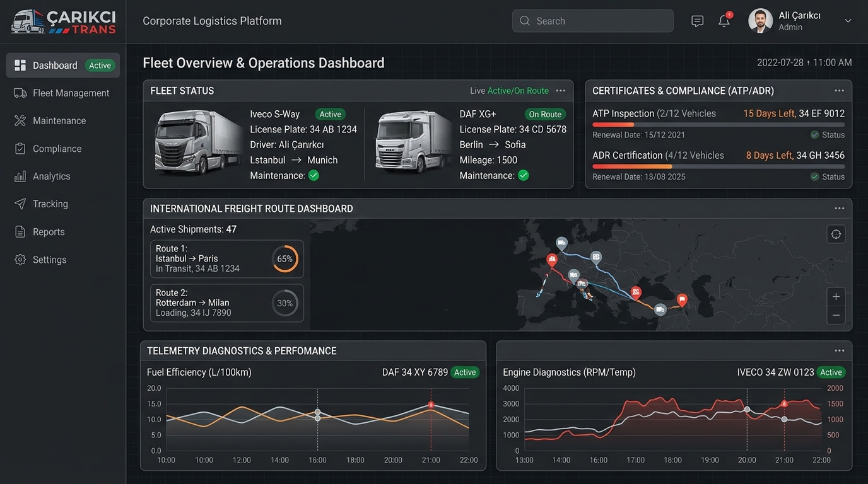Screen dimensions: 868x484
Task: Go to Fleet Management section
Action: 63,93
